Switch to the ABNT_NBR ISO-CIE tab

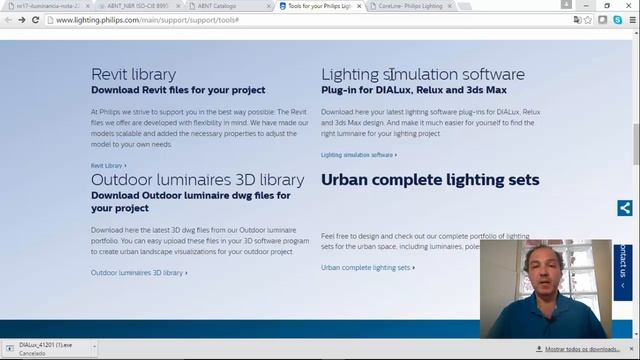(138, 6)
